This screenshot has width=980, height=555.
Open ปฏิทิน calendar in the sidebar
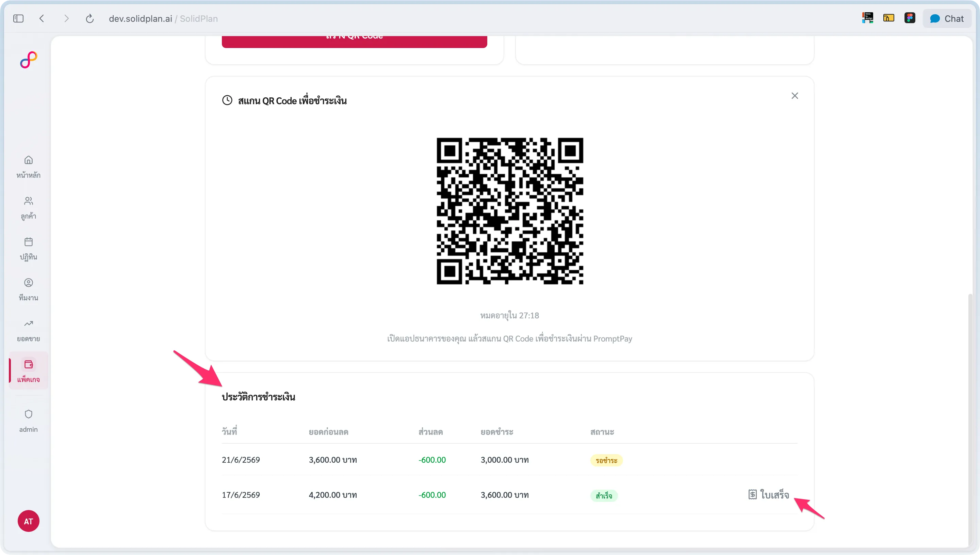tap(29, 249)
